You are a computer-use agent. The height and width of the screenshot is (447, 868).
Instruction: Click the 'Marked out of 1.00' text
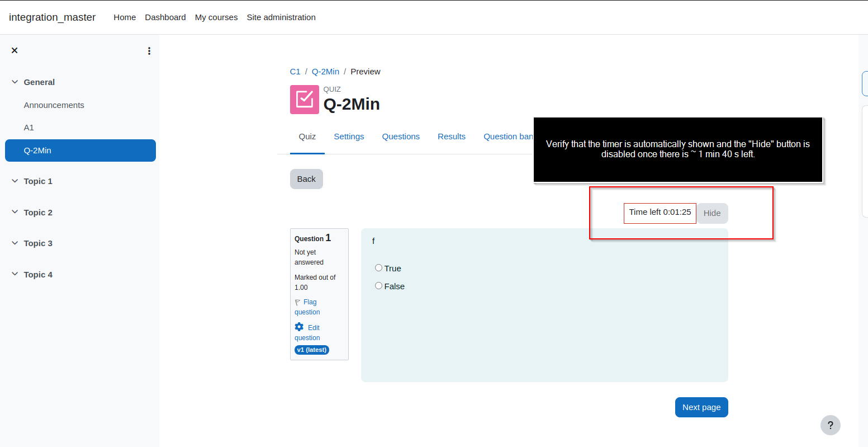point(315,283)
